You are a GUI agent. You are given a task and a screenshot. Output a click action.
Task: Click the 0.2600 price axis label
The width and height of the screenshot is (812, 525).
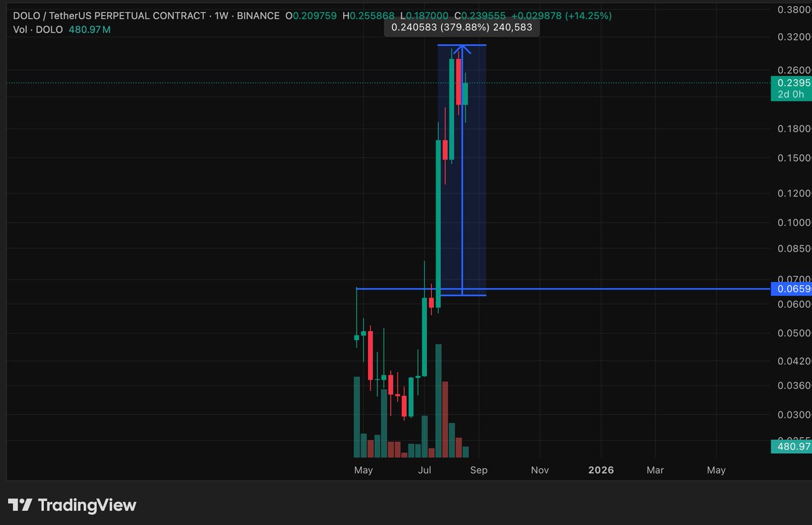(x=794, y=70)
